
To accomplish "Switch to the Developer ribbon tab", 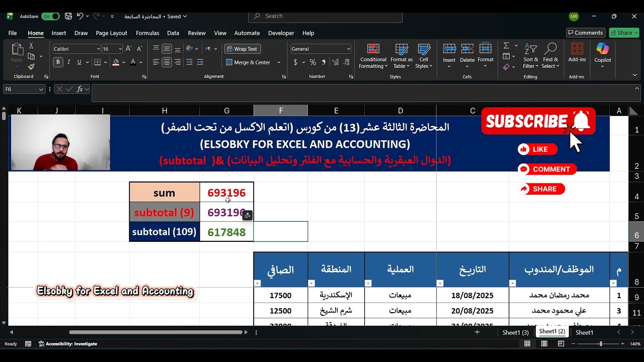I will (x=281, y=33).
